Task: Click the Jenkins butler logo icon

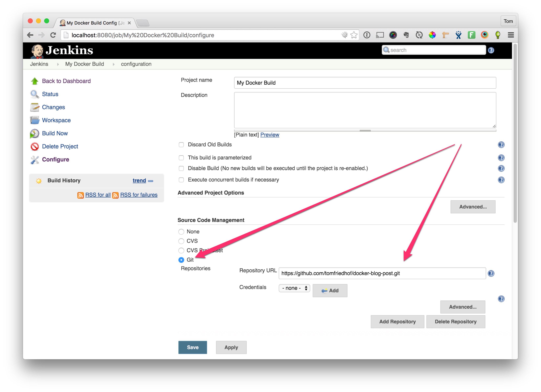Action: (x=37, y=51)
